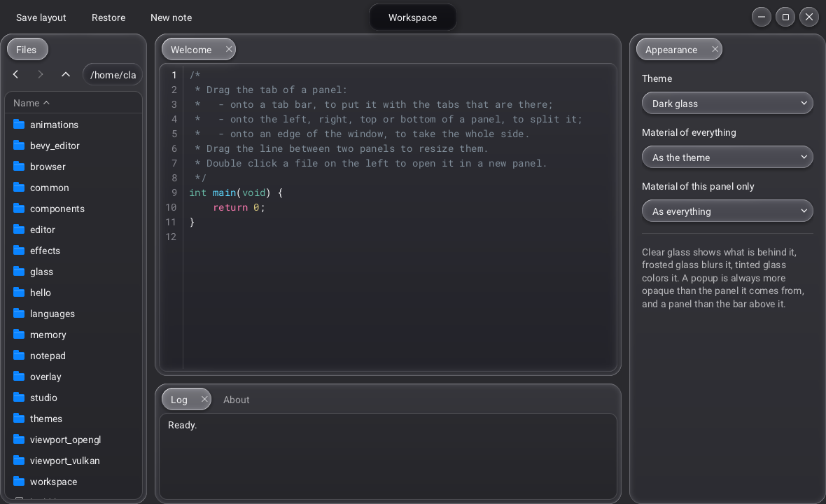
Task: Click the Restore button
Action: point(108,17)
